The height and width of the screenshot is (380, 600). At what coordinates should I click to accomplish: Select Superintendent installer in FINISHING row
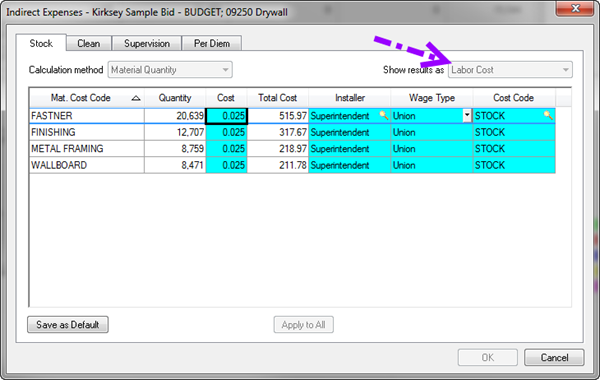[x=350, y=132]
